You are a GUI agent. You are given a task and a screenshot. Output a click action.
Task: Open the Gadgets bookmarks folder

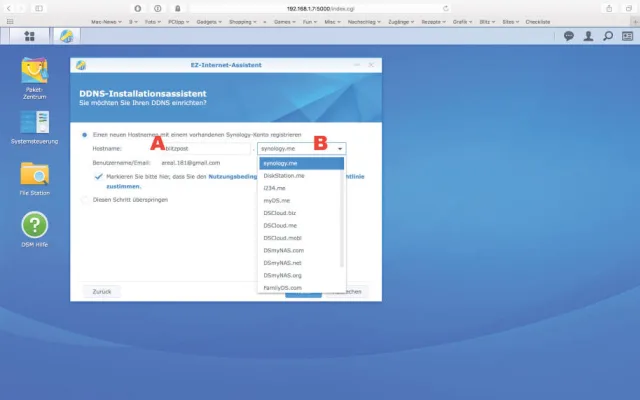[x=209, y=22]
